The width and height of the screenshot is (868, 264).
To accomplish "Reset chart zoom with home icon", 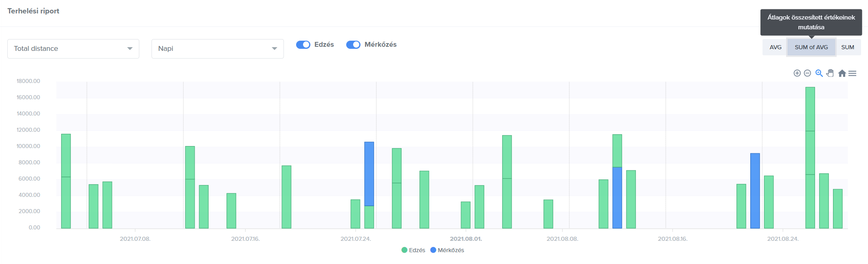I will (x=842, y=73).
